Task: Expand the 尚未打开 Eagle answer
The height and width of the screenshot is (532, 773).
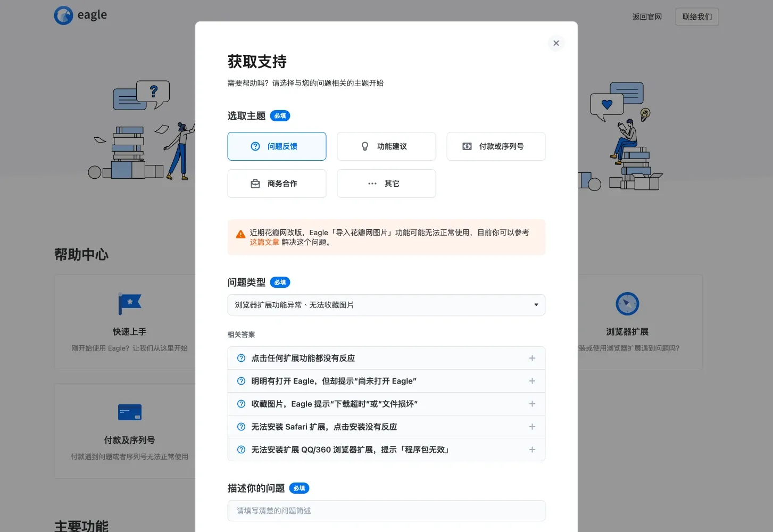Action: 386,381
